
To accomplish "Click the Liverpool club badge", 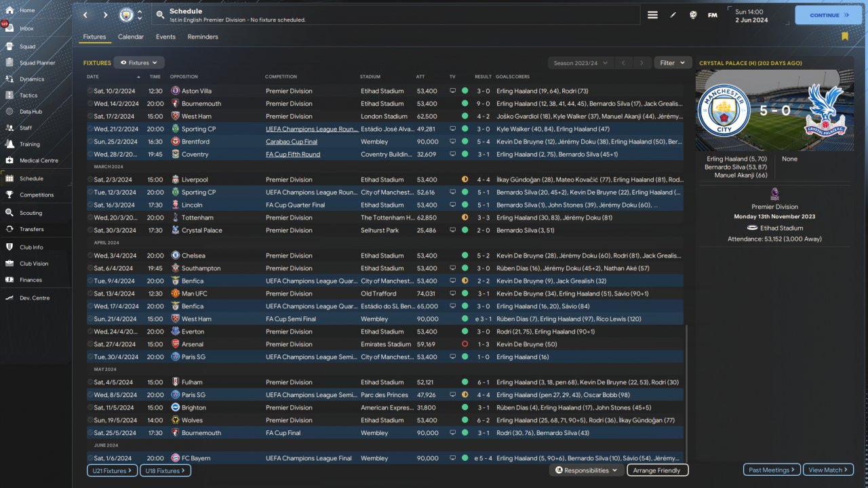I will [176, 180].
